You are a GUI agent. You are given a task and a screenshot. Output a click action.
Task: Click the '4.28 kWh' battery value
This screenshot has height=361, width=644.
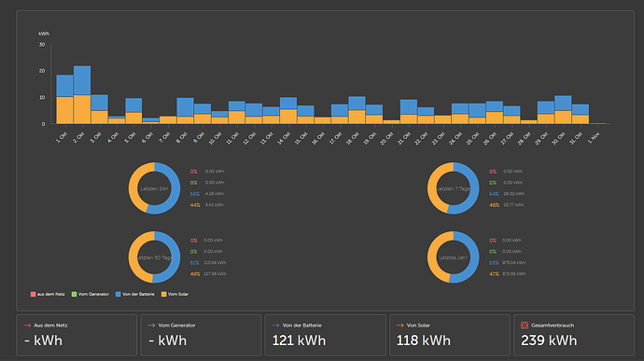(x=215, y=194)
